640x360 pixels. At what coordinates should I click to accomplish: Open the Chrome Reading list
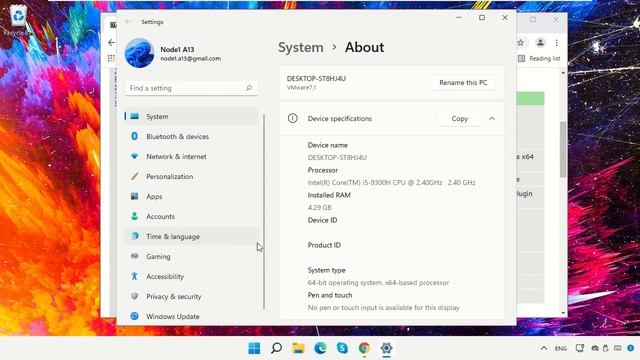(540, 58)
